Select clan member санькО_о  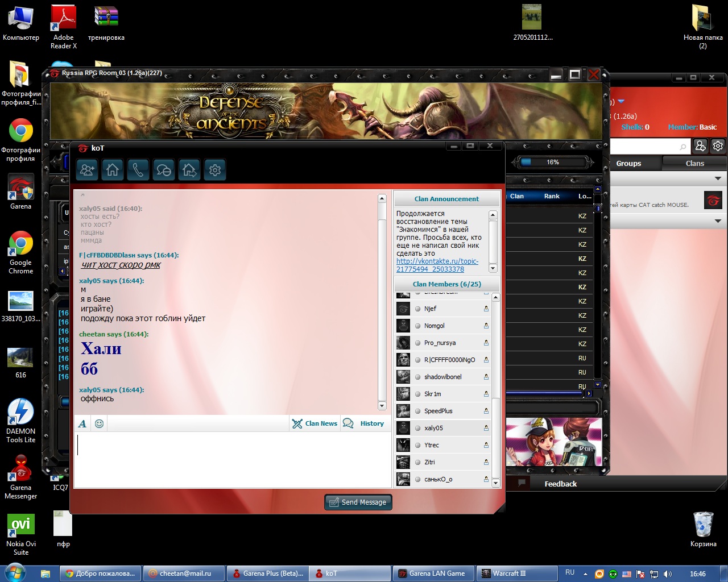443,479
